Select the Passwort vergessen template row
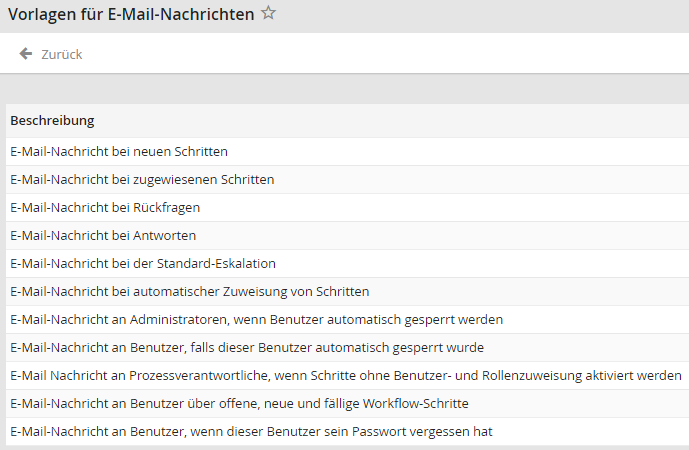 [251, 432]
